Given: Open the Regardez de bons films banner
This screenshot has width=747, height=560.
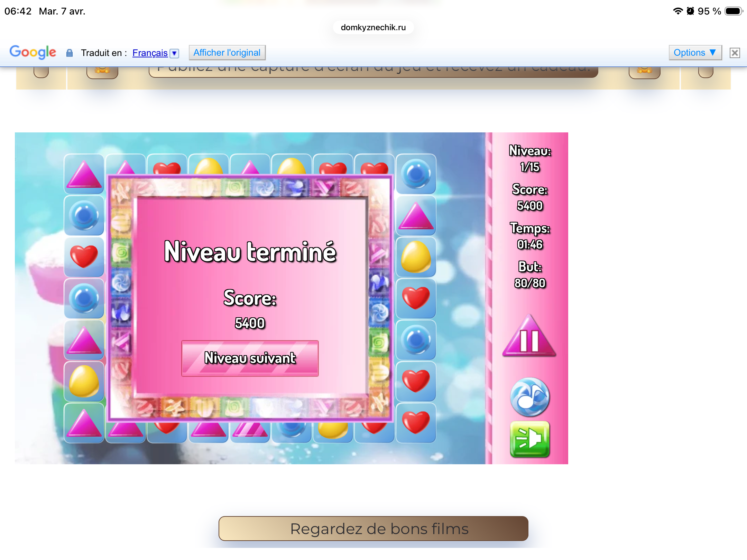Looking at the screenshot, I should click(x=373, y=529).
